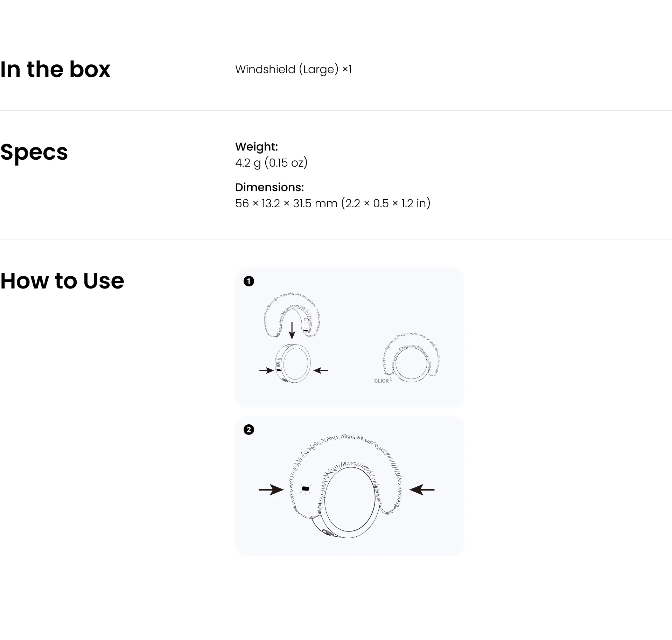Click the step 2 number badge
Screen dimensions: 672x640
[248, 430]
